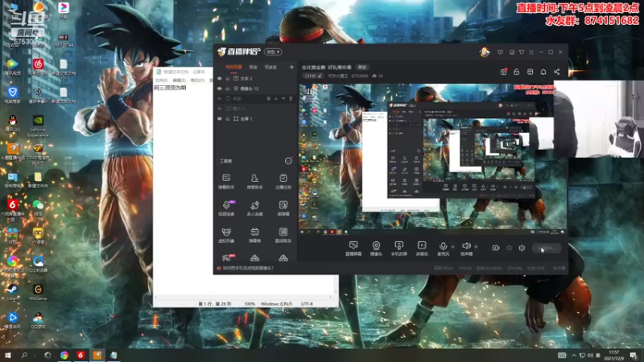644x362 pixels.
Task: Open the 编辑(E) menu in Notepad
Action: click(179, 80)
